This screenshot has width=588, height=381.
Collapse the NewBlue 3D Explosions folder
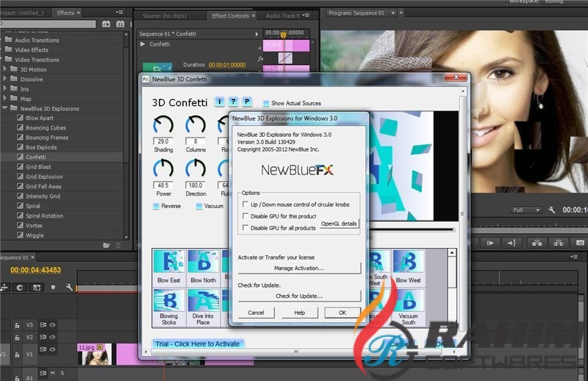click(x=4, y=108)
